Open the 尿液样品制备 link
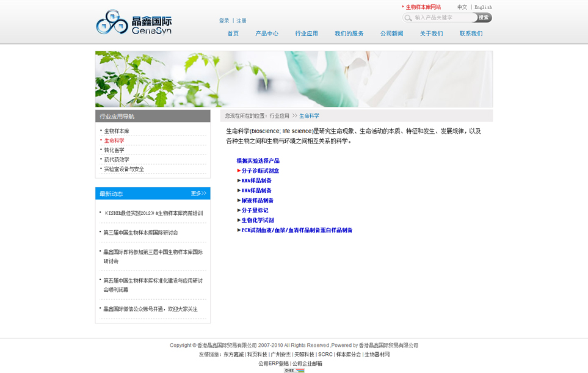 258,201
